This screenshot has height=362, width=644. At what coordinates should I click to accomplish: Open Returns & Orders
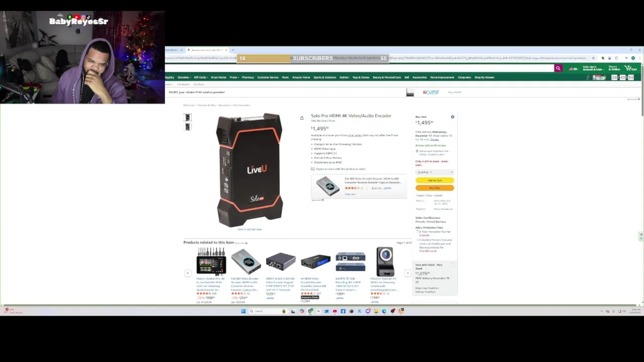click(x=614, y=68)
